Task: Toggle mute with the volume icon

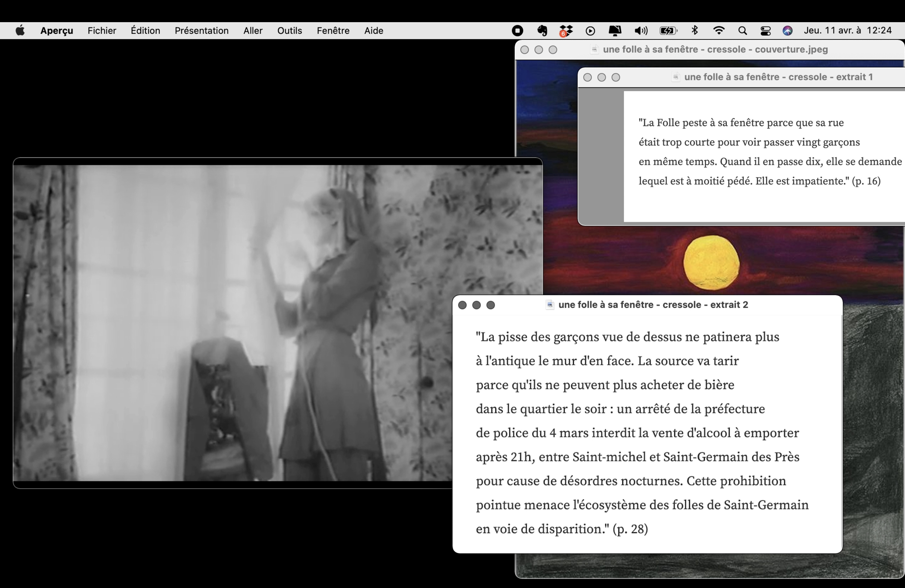Action: pos(640,31)
